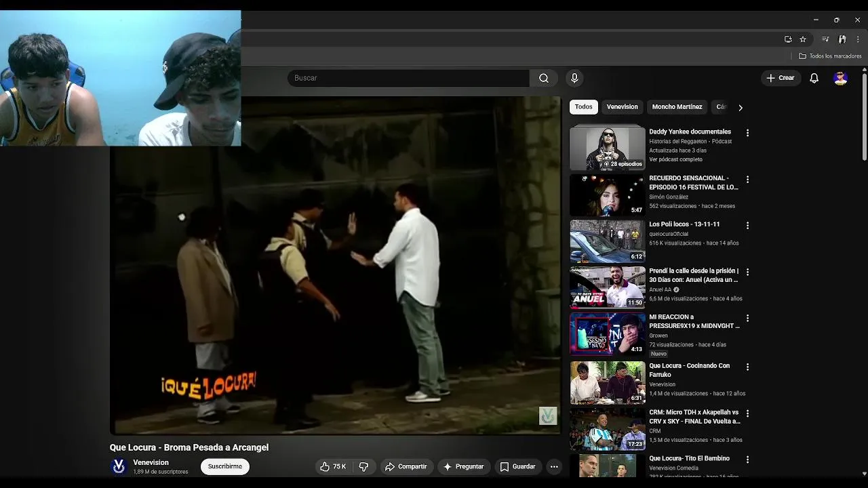This screenshot has height=488, width=868.
Task: Open Cocinando Con Farruko thumbnail
Action: (608, 382)
